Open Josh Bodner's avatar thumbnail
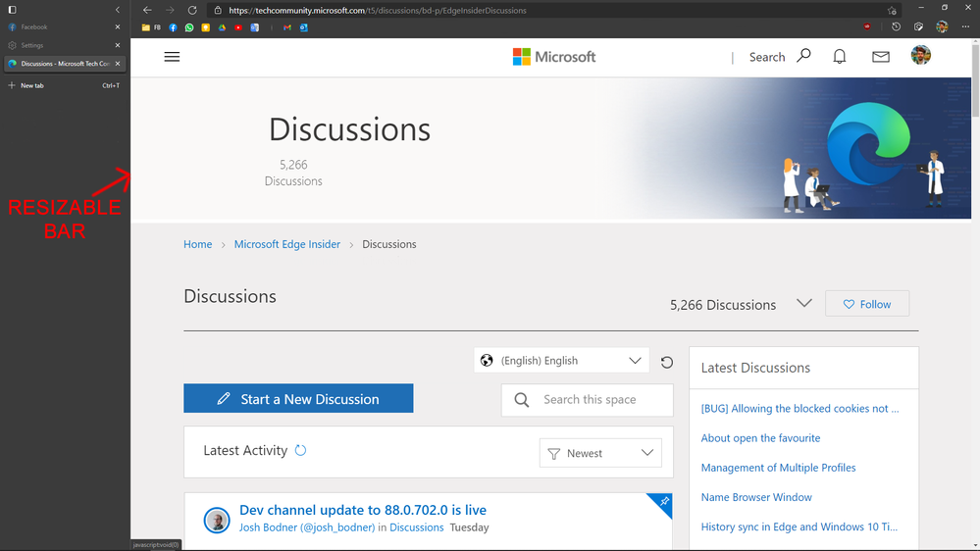The height and width of the screenshot is (551, 980). tap(217, 520)
